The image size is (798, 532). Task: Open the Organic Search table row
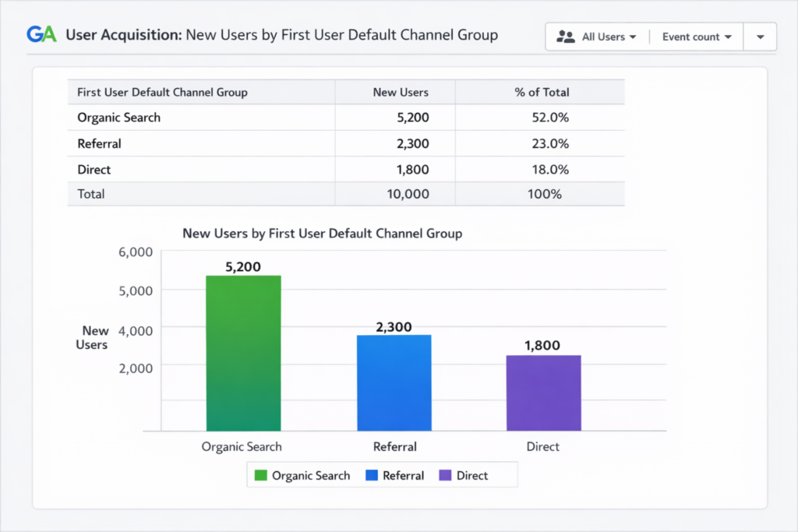118,118
